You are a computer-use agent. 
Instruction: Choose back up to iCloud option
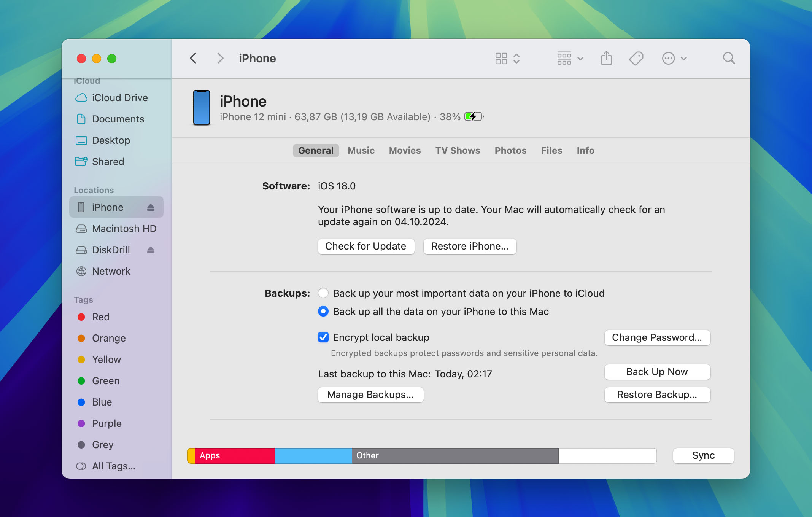pos(323,293)
